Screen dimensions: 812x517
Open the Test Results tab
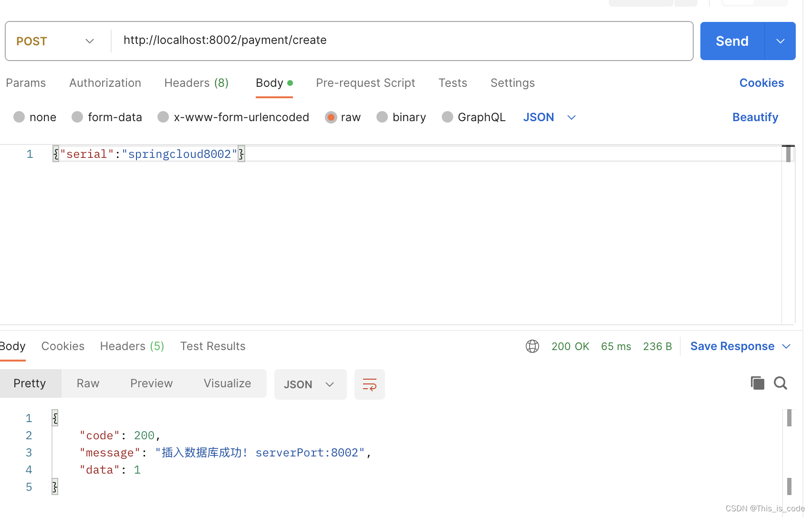click(213, 346)
